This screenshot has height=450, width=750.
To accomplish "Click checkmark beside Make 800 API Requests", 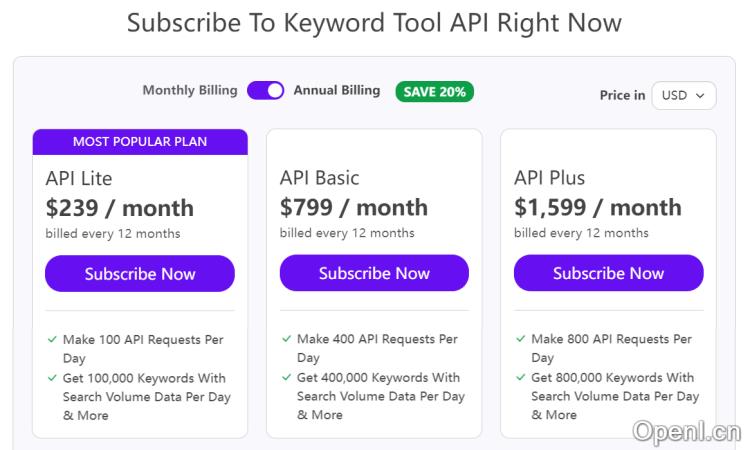I will pyautogui.click(x=520, y=340).
